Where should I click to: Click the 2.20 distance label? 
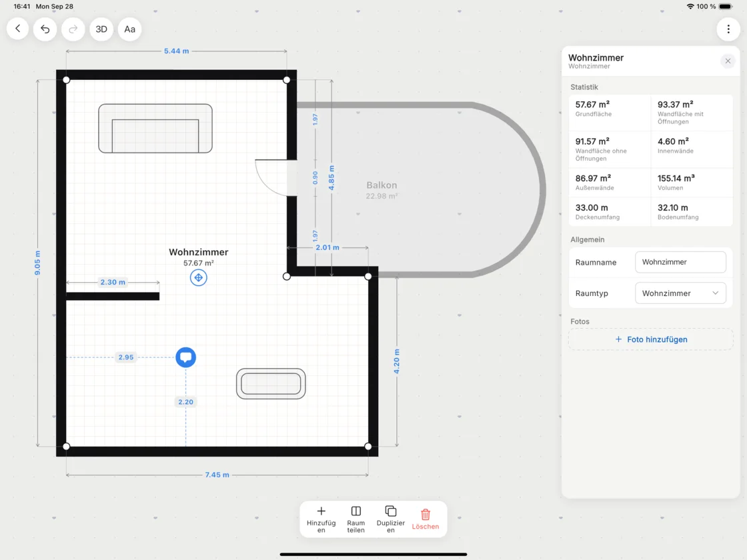click(x=186, y=402)
